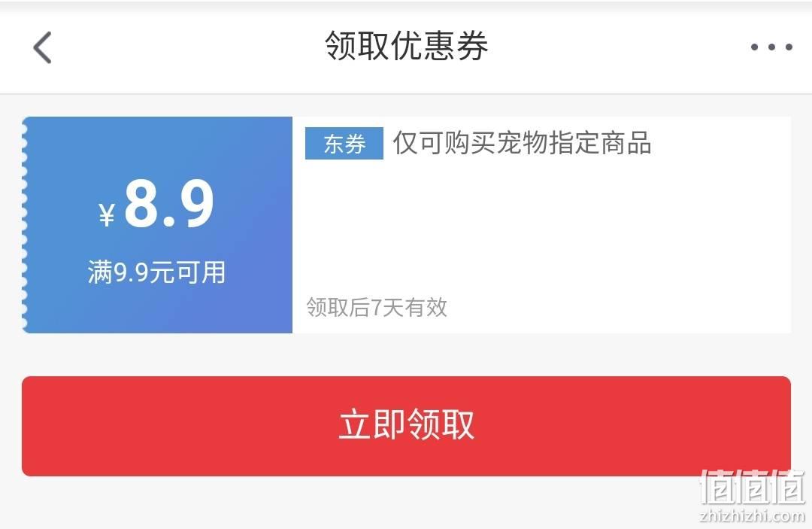Tap the ¥ currency symbol on coupon

[107, 214]
